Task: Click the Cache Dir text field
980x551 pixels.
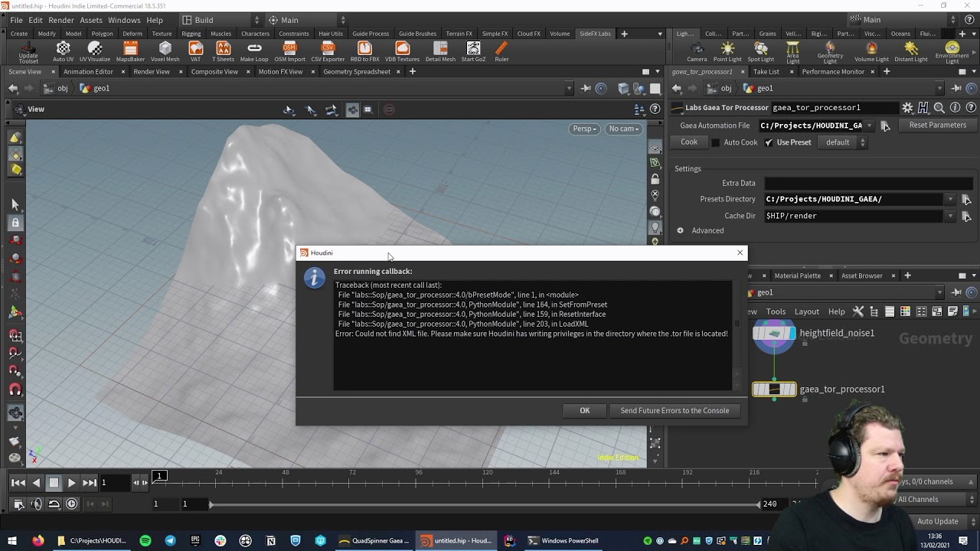Action: (854, 216)
